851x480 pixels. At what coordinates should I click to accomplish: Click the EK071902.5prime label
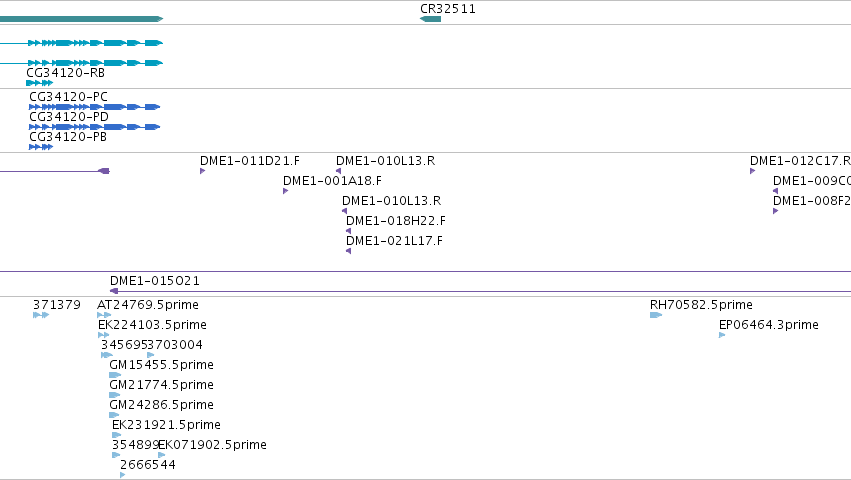(x=212, y=445)
